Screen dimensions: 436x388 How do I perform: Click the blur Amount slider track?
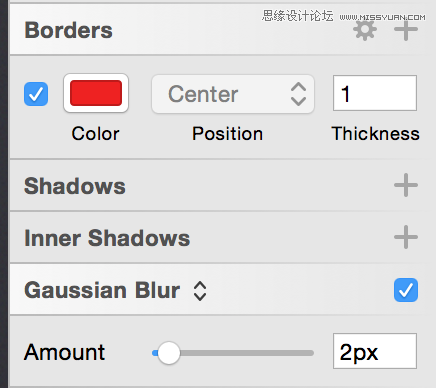(x=233, y=353)
